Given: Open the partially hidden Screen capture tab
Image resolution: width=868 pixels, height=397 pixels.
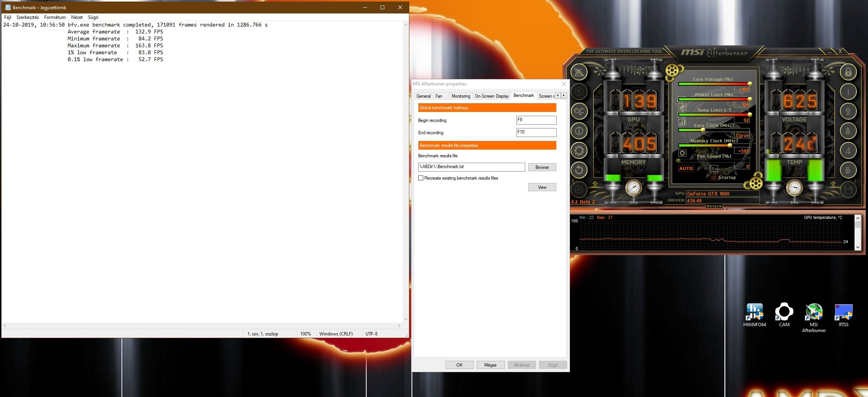Looking at the screenshot, I should pos(546,96).
